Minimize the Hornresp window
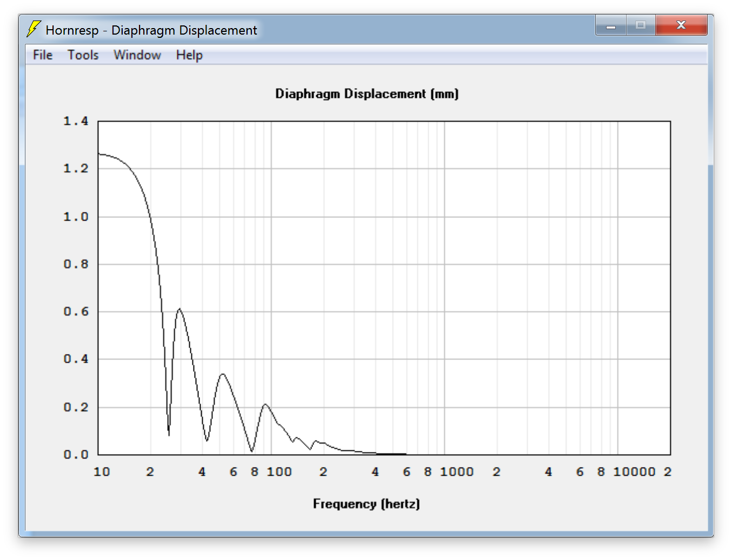Image resolution: width=732 pixels, height=560 pixels. click(x=611, y=25)
